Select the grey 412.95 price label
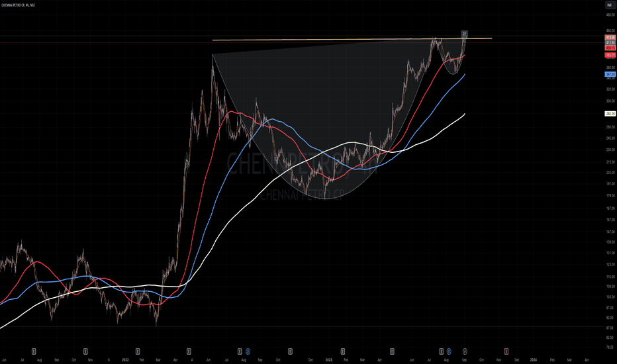The width and height of the screenshot is (617, 364). [x=610, y=42]
